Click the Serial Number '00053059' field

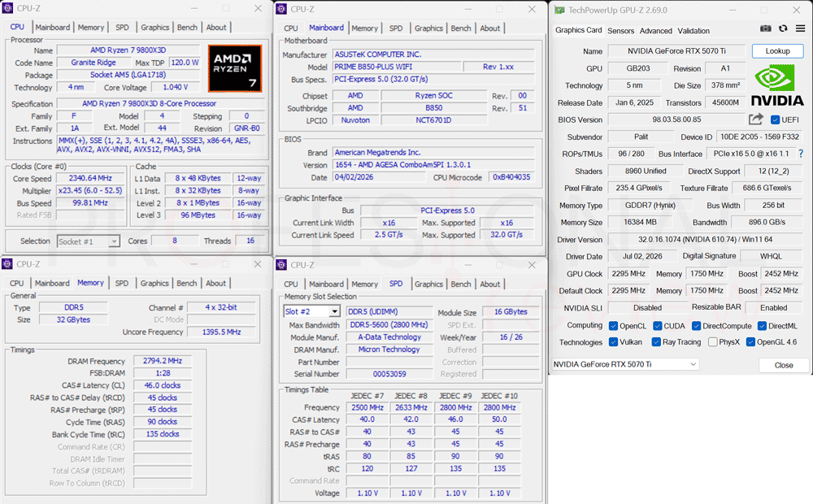[389, 374]
